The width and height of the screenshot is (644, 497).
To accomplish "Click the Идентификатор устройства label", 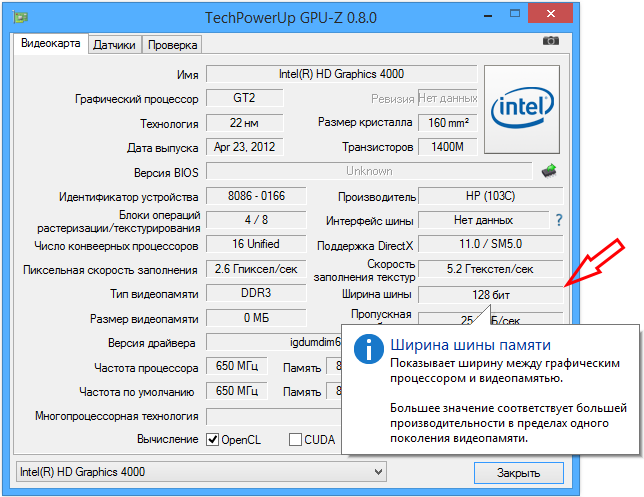I will pyautogui.click(x=129, y=197).
